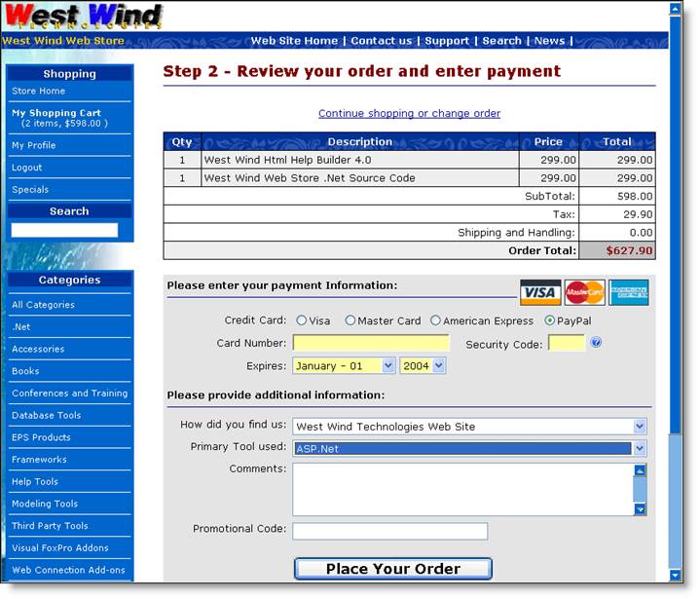Select the Visa radio button

click(x=301, y=320)
